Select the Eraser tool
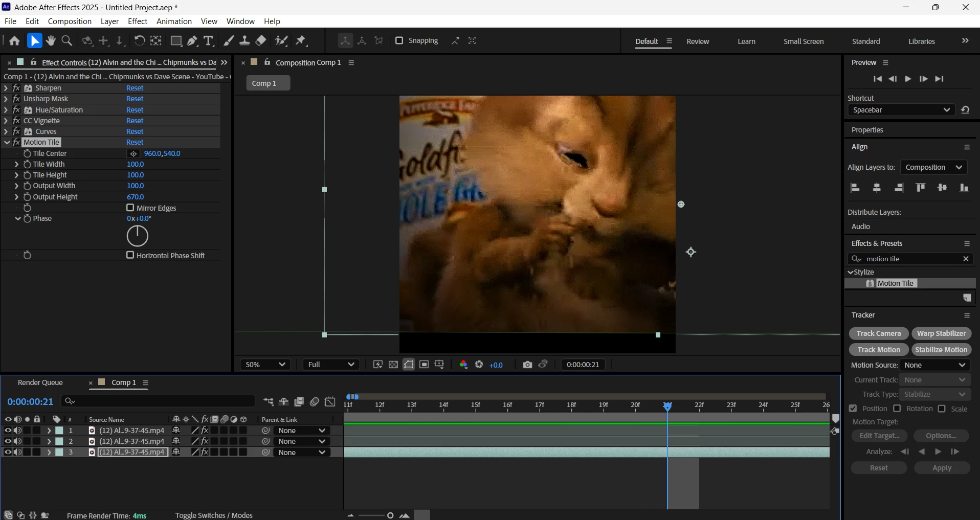The image size is (980, 520). coord(261,41)
